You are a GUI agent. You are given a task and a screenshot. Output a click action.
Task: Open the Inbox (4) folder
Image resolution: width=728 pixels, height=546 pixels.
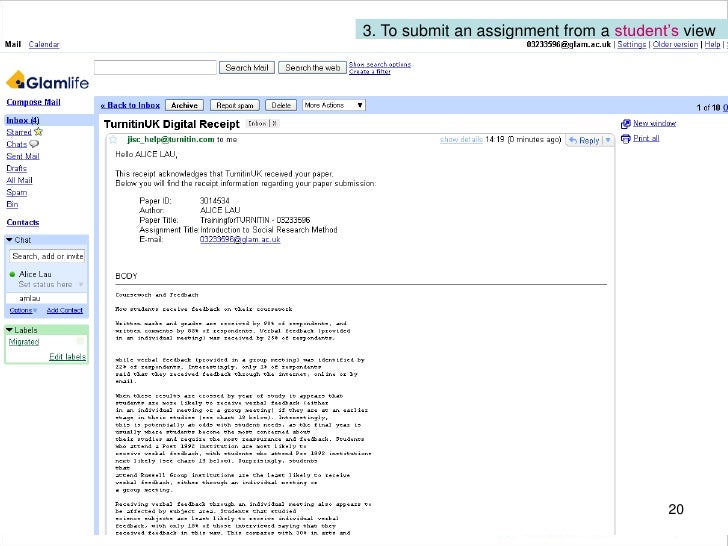(23, 120)
